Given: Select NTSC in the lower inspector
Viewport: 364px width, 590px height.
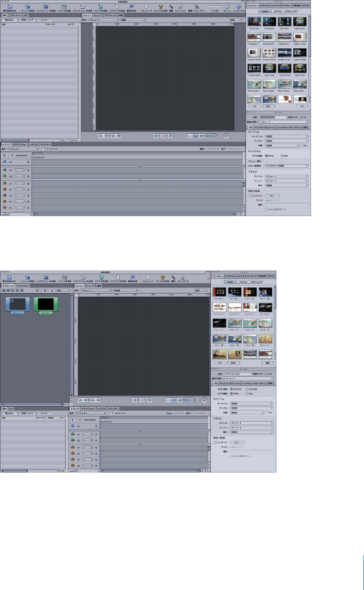Looking at the screenshot, I should pyautogui.click(x=231, y=393).
